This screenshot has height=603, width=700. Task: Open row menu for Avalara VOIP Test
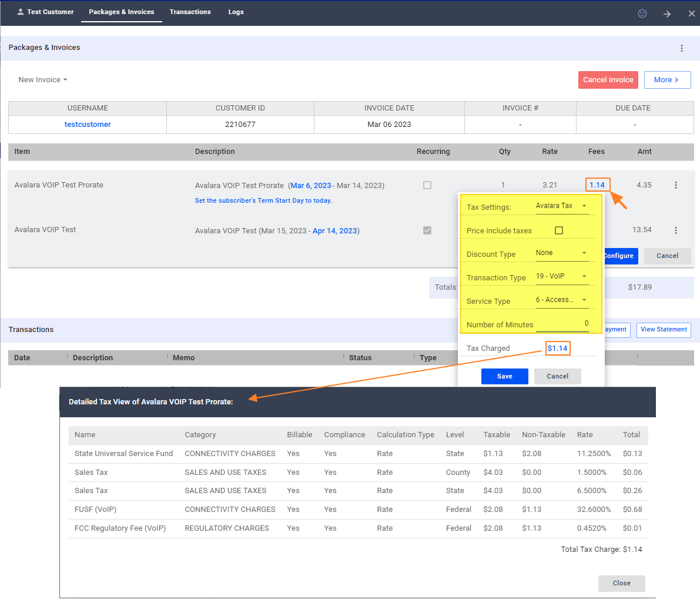pos(676,230)
